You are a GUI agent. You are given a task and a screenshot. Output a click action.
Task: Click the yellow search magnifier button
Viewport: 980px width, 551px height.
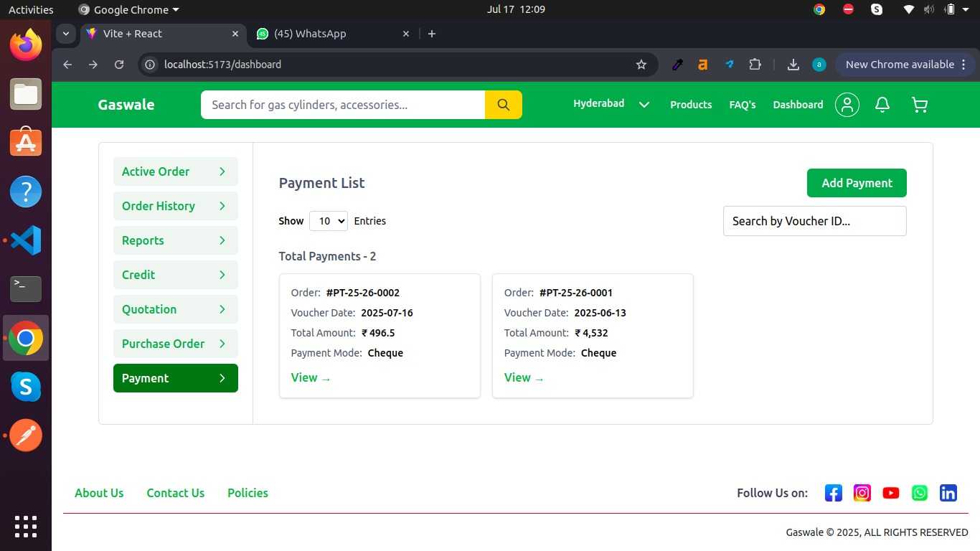tap(503, 105)
